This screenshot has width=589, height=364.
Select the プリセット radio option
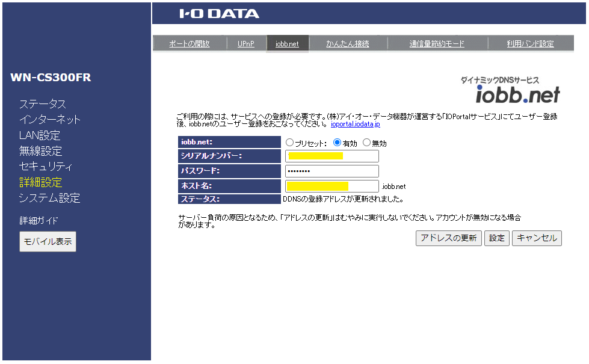point(289,143)
